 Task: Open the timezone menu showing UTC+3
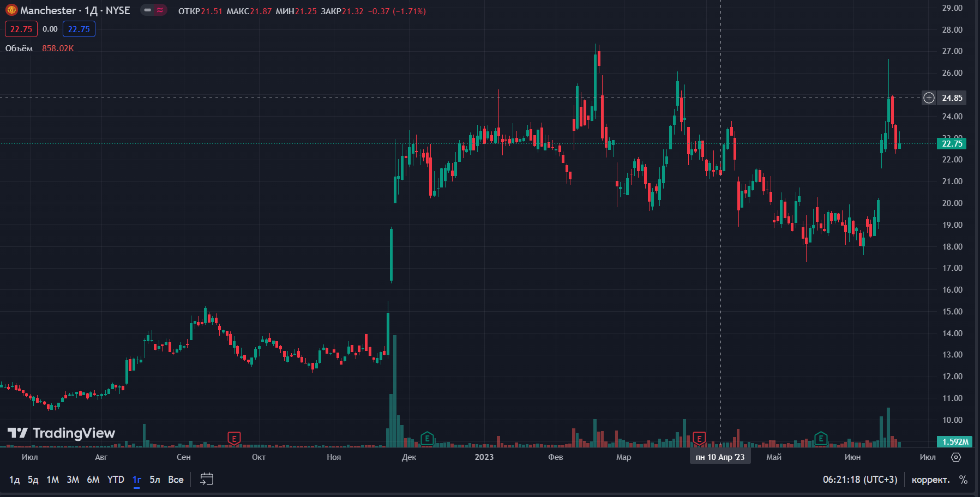coord(859,480)
